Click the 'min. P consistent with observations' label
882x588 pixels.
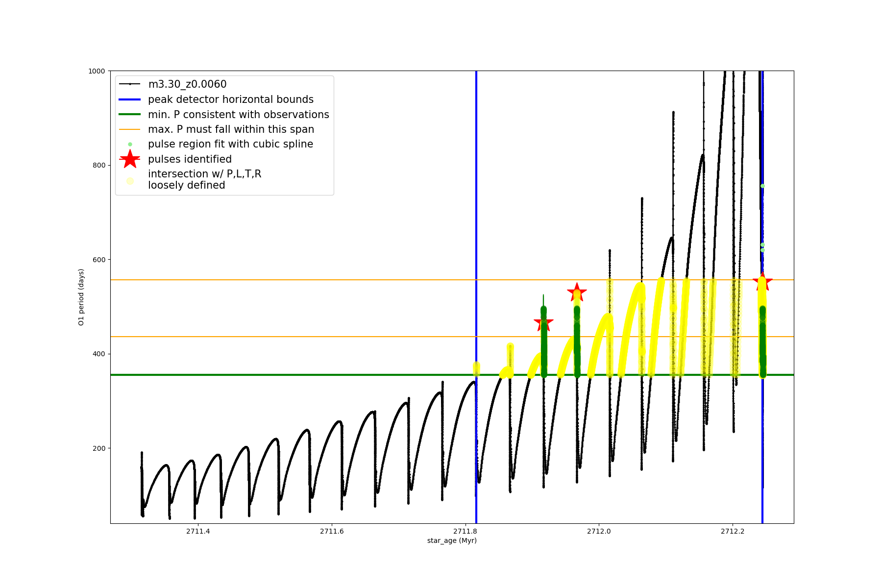(239, 115)
